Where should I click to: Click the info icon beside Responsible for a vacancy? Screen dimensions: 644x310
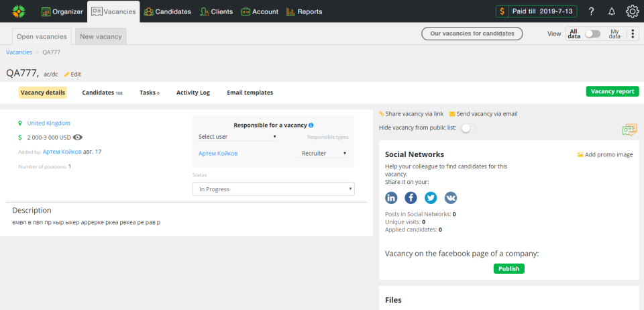click(311, 125)
